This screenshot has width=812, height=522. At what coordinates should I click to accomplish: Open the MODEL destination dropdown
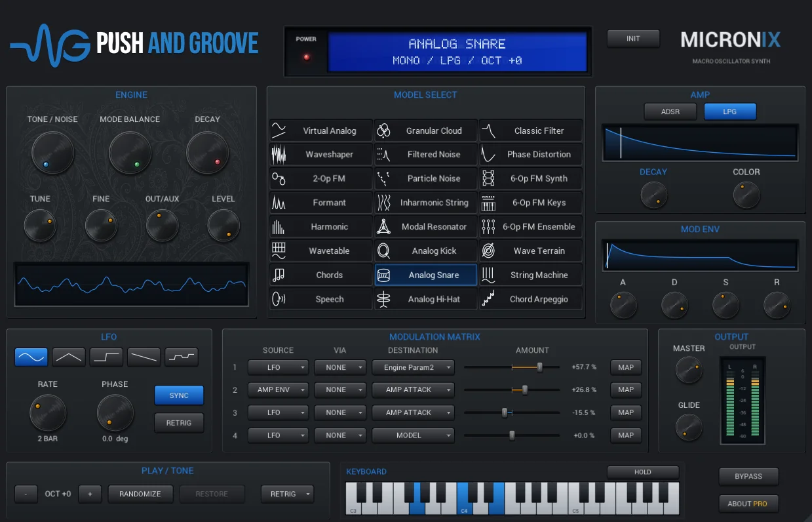[413, 435]
